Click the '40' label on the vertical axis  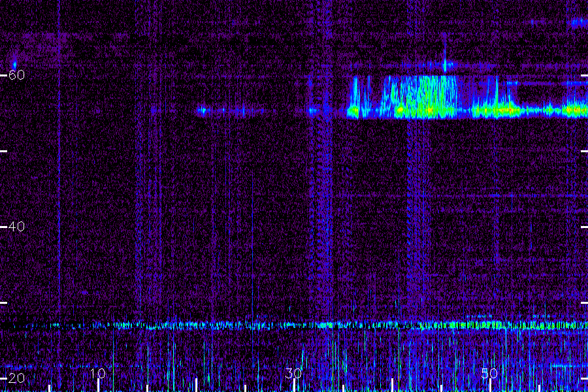[16, 227]
